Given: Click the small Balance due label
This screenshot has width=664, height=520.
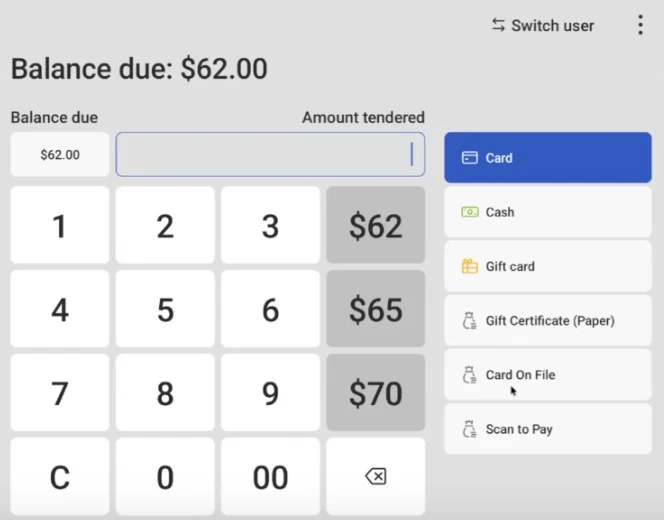Looking at the screenshot, I should click(x=54, y=117).
